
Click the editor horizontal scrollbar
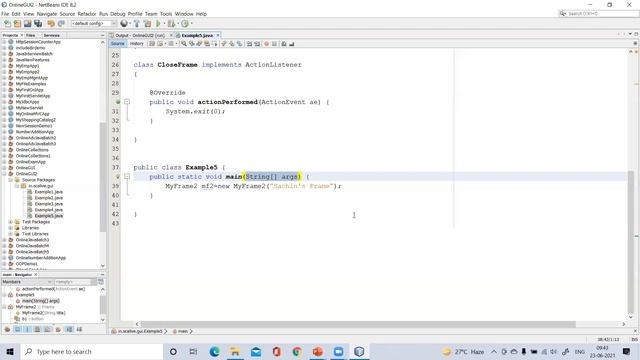[x=358, y=324]
